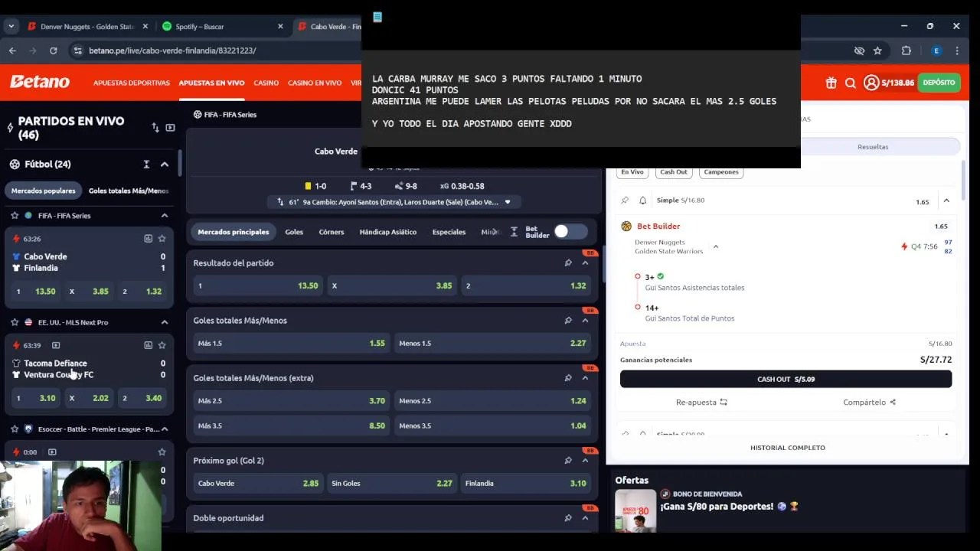Favorite the Cabo Verde vs Finlandia match star

[x=162, y=239]
